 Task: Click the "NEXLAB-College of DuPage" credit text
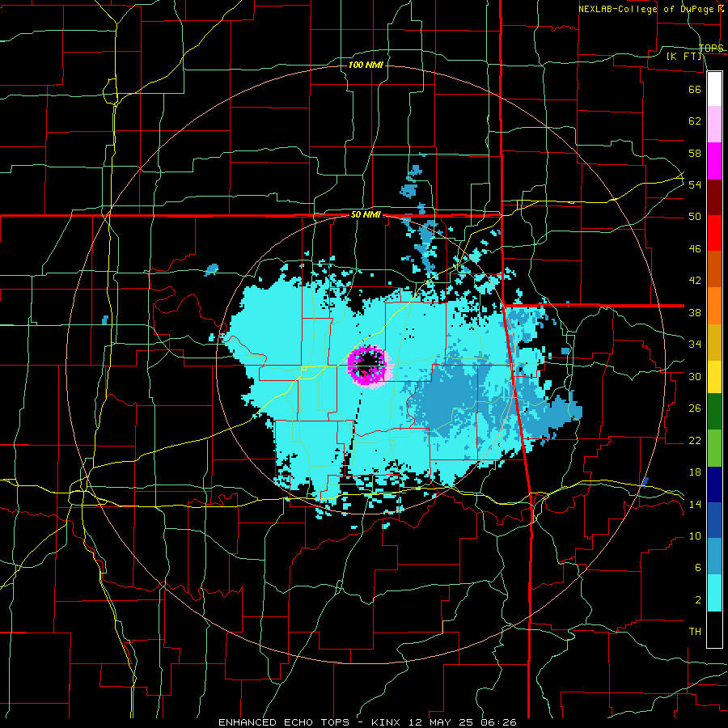coord(647,9)
